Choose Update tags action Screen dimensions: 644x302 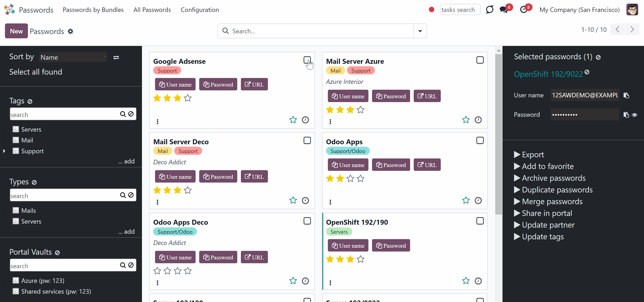click(539, 237)
